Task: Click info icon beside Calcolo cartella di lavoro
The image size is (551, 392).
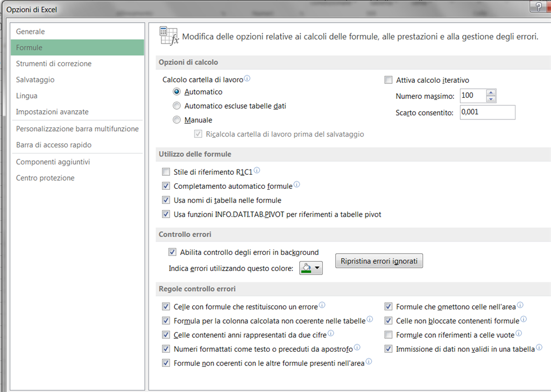Action: (x=247, y=79)
